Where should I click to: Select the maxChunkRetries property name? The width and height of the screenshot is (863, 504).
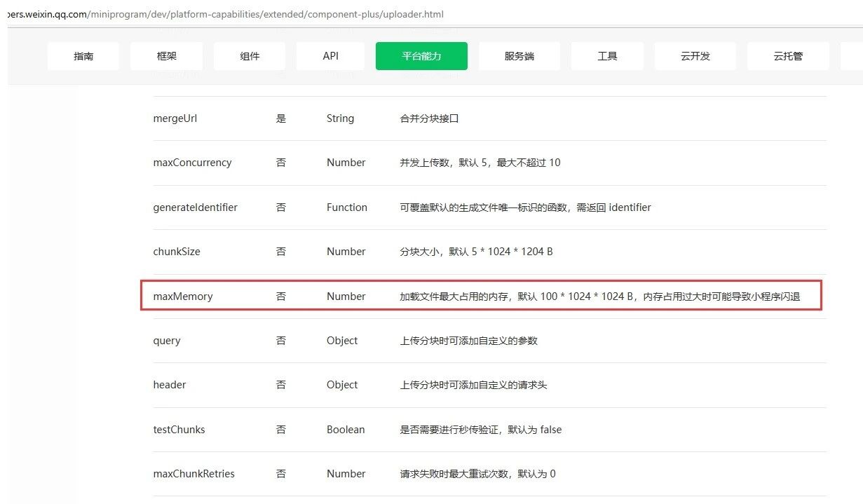[193, 474]
